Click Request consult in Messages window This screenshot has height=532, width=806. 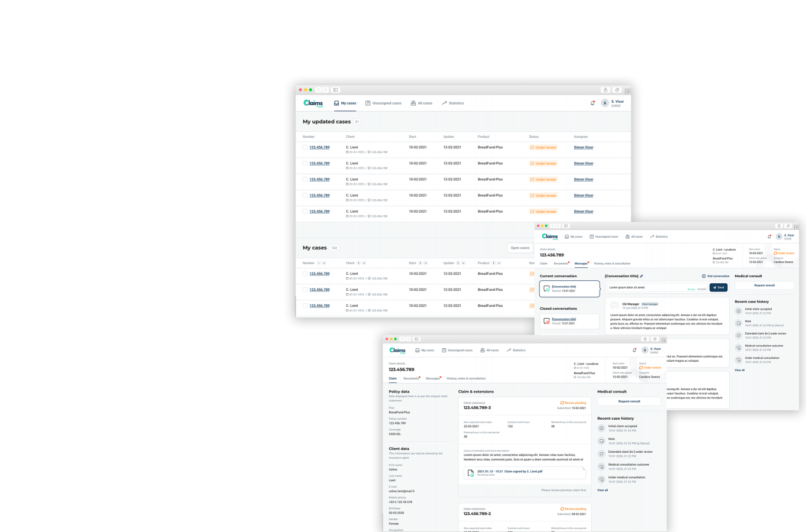tap(765, 286)
